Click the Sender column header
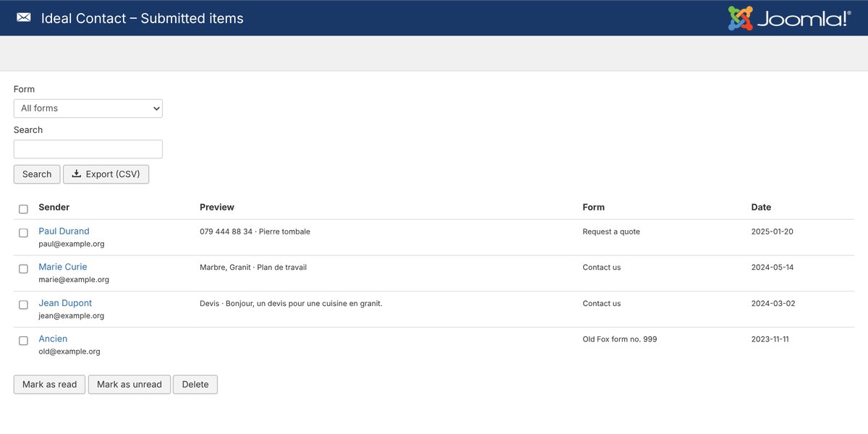This screenshot has width=868, height=434. [54, 207]
